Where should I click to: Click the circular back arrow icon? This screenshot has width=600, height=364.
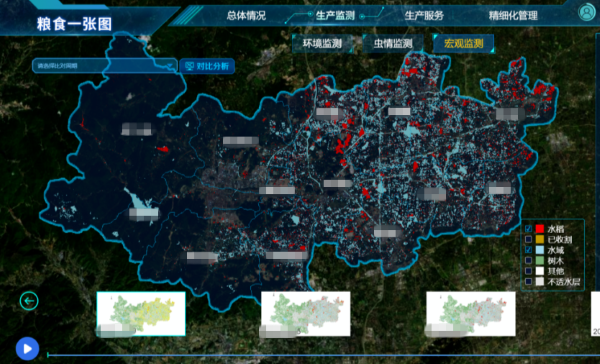point(29,301)
